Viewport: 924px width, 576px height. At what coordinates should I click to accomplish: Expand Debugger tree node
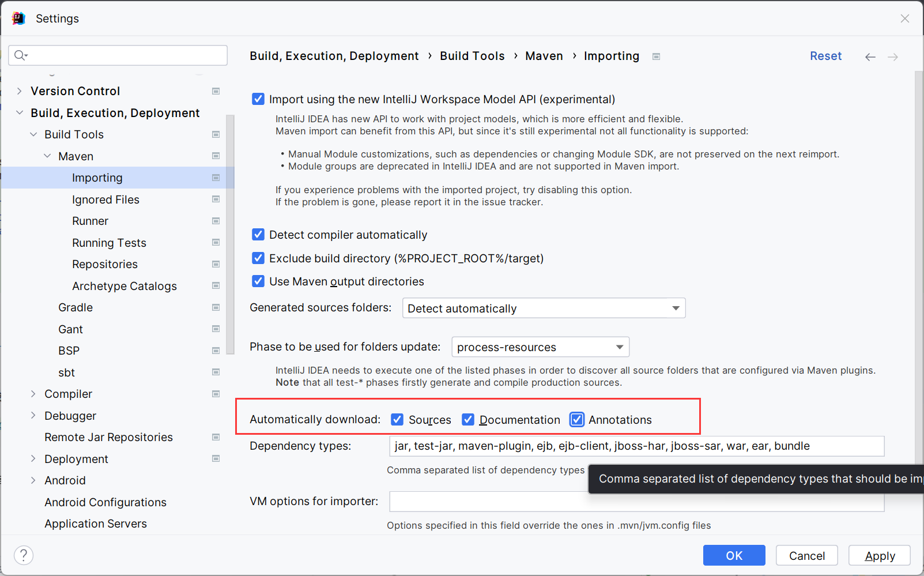tap(33, 415)
